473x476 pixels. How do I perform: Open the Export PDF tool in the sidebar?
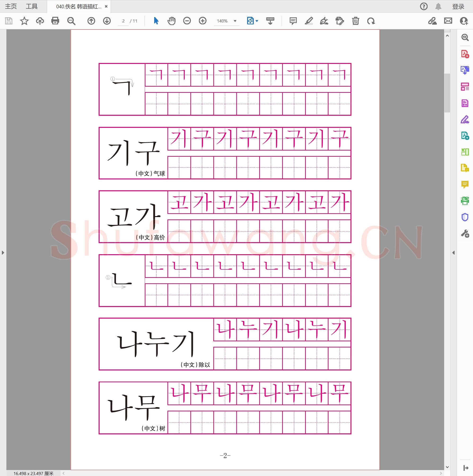tap(465, 70)
